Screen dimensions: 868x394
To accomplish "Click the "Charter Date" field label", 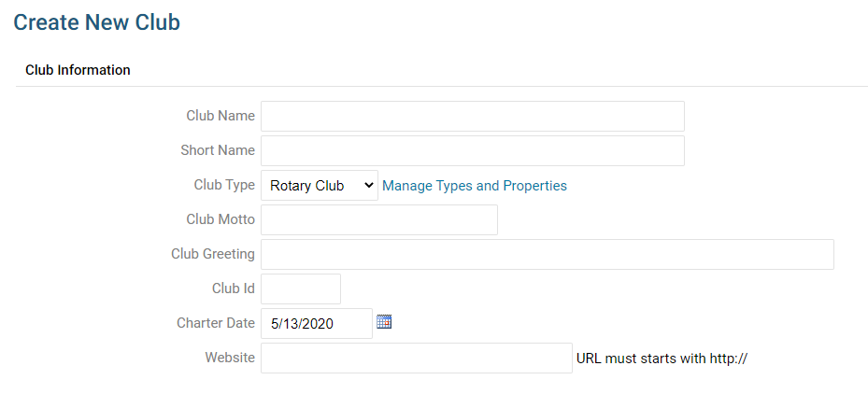I will tap(216, 324).
